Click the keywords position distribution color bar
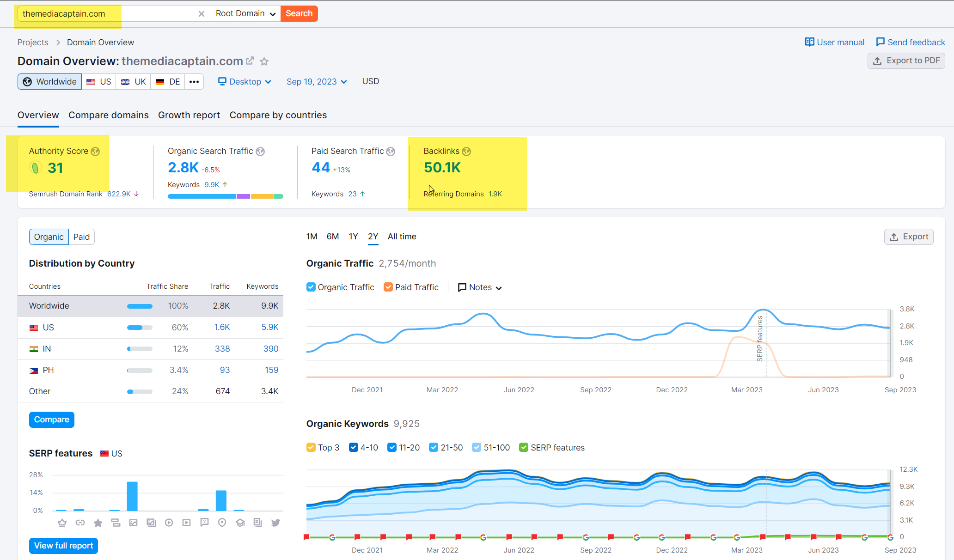The image size is (954, 560). point(226,196)
